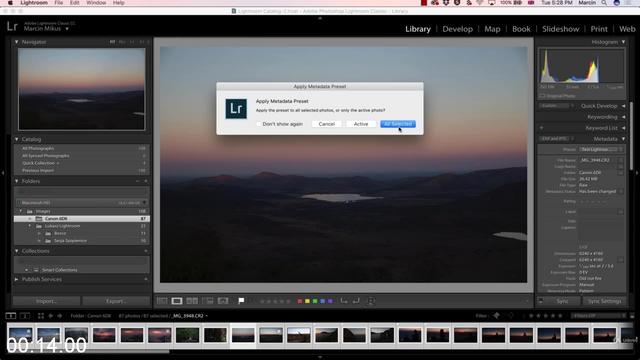This screenshot has height=360, width=640.
Task: Expand the Publish Services panel
Action: pyautogui.click(x=16, y=279)
